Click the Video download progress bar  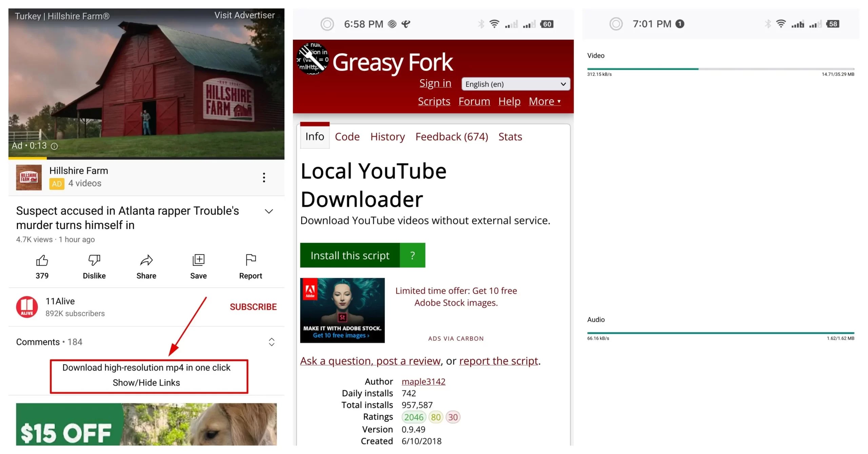(x=721, y=69)
